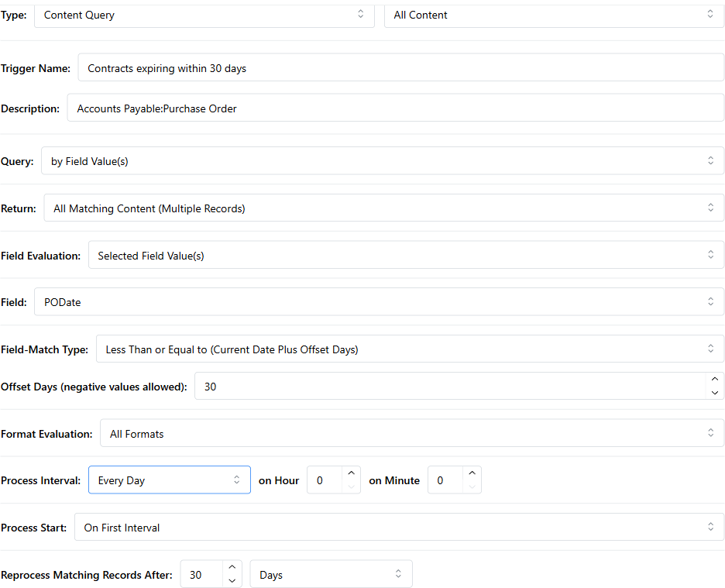Click the Offset Days number field

tap(450, 387)
